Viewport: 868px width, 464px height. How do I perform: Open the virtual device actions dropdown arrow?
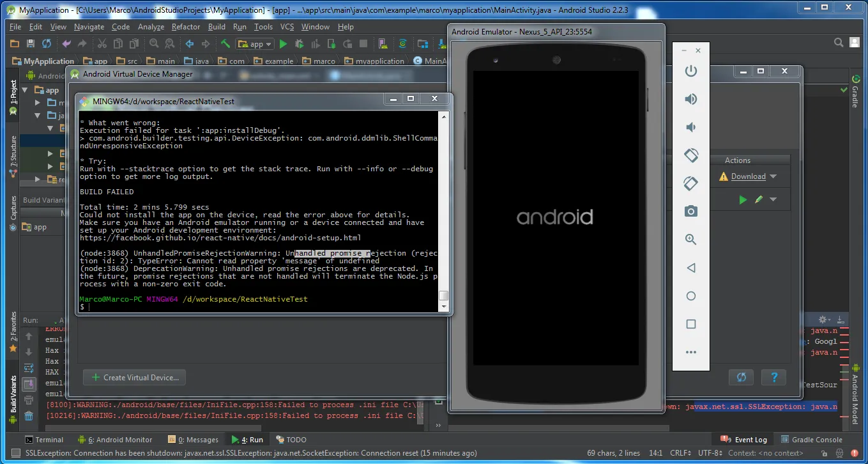pyautogui.click(x=773, y=200)
